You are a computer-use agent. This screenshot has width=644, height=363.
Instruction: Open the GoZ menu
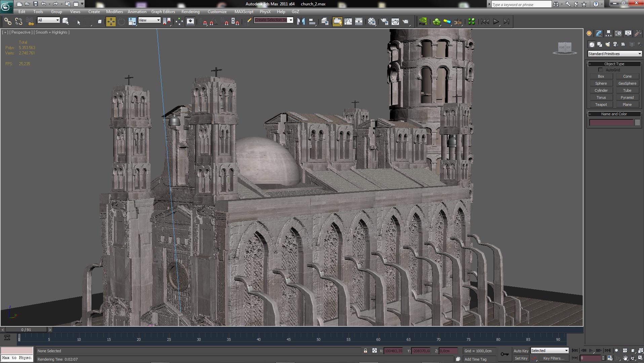295,12
